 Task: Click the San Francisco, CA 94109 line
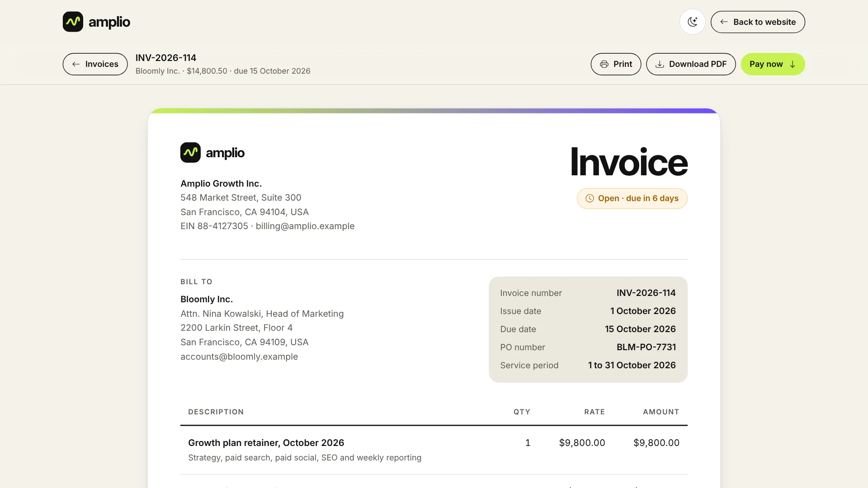245,342
